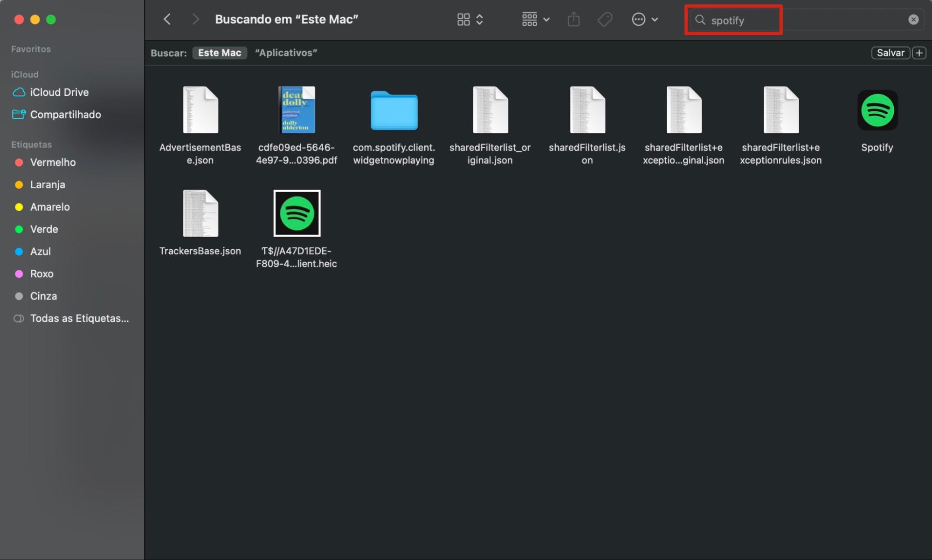Click the grouping icon in the toolbar
The width and height of the screenshot is (932, 560).
[x=529, y=19]
